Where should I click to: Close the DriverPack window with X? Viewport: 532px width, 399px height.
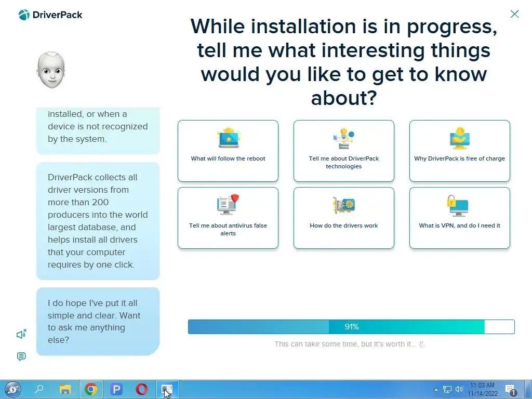point(514,14)
